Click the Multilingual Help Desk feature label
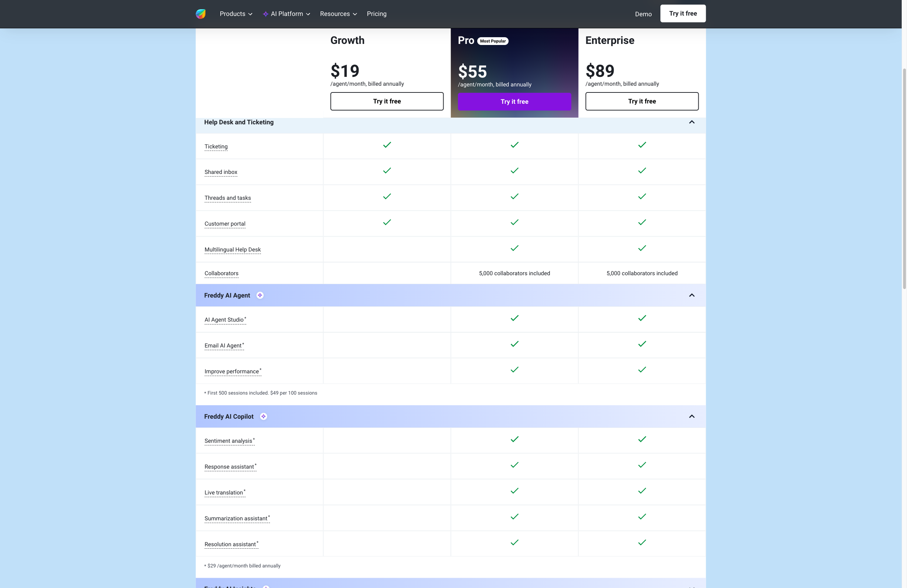The height and width of the screenshot is (588, 907). [233, 250]
